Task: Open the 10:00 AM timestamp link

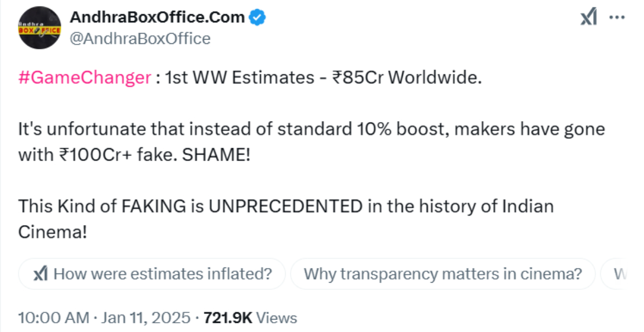Action: coord(53,318)
